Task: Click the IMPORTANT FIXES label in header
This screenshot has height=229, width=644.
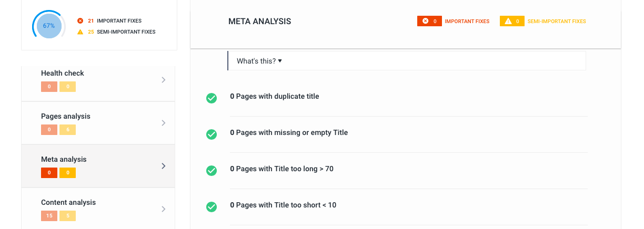Action: click(467, 22)
